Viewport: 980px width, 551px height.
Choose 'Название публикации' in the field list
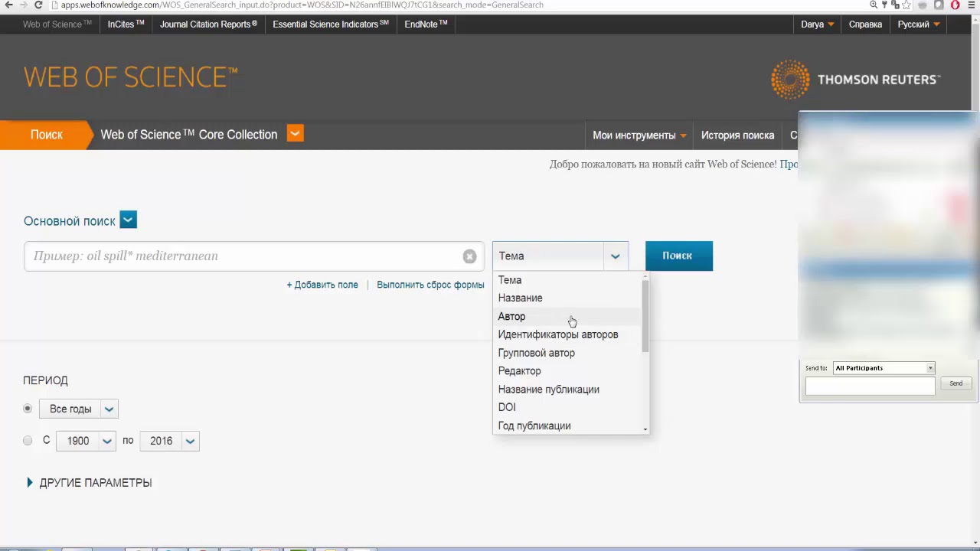click(567, 390)
